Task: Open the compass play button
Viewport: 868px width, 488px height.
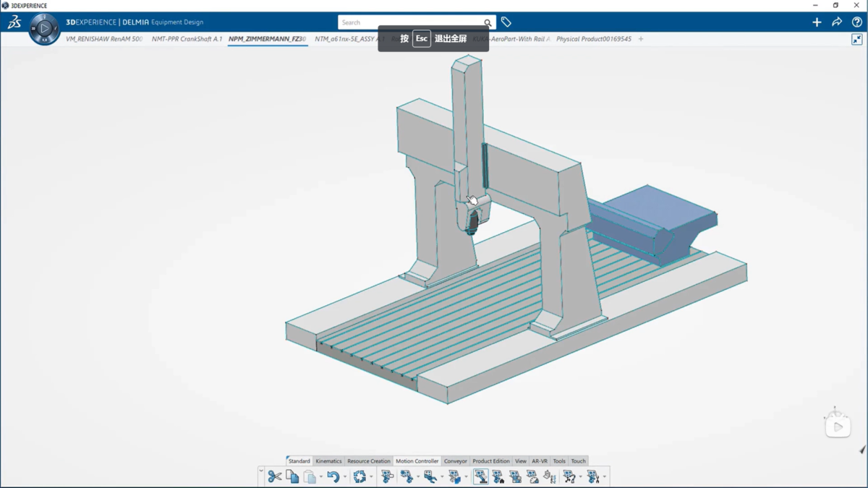Action: [x=44, y=29]
